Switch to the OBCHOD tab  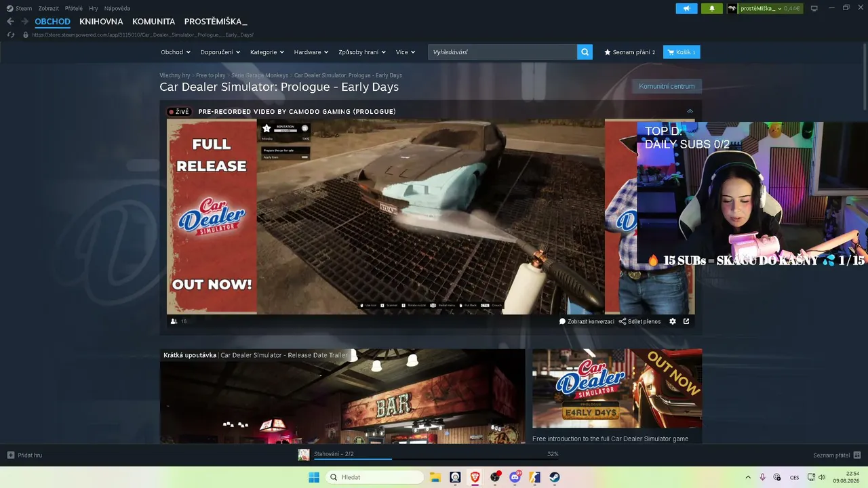click(53, 22)
